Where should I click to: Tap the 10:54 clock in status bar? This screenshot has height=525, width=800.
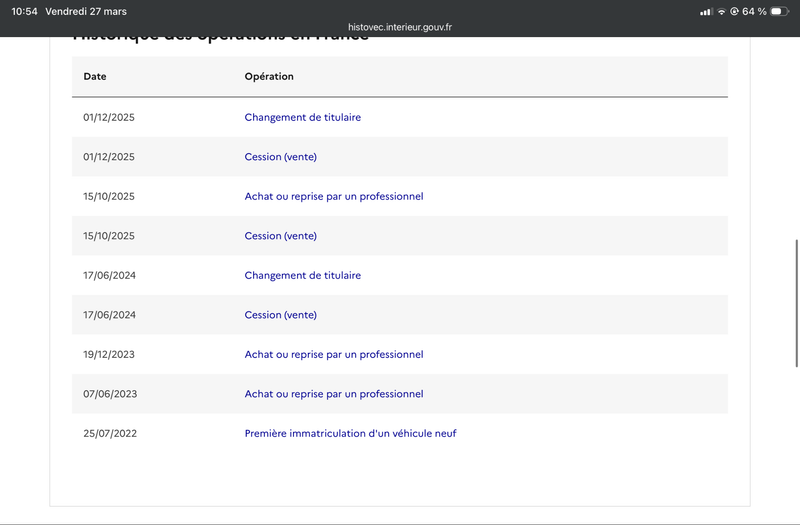click(24, 11)
